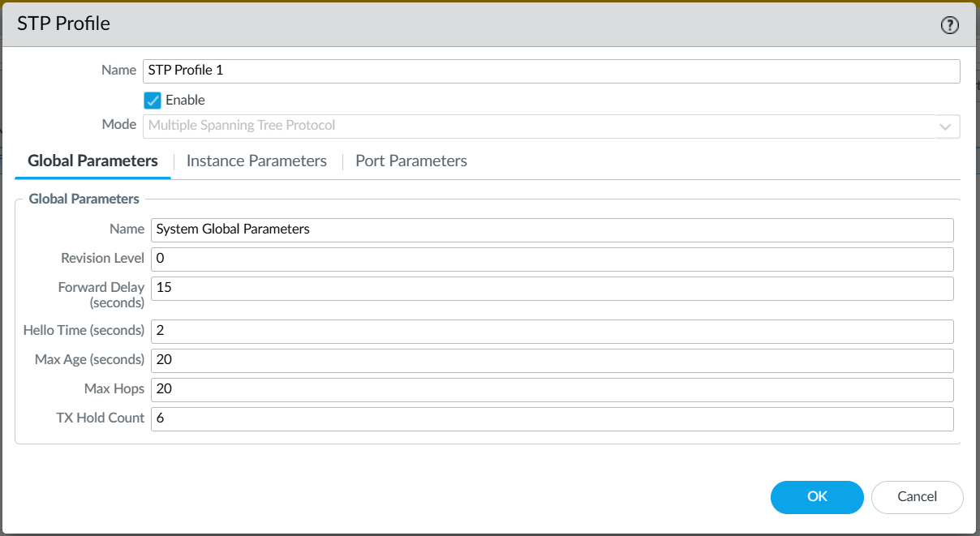The width and height of the screenshot is (980, 536).
Task: Click the OK button
Action: click(817, 497)
